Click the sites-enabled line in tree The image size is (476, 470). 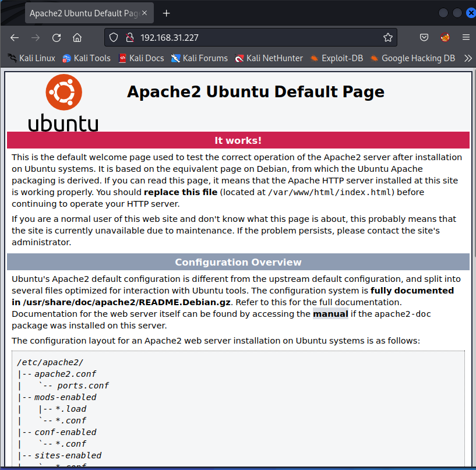tap(68, 455)
